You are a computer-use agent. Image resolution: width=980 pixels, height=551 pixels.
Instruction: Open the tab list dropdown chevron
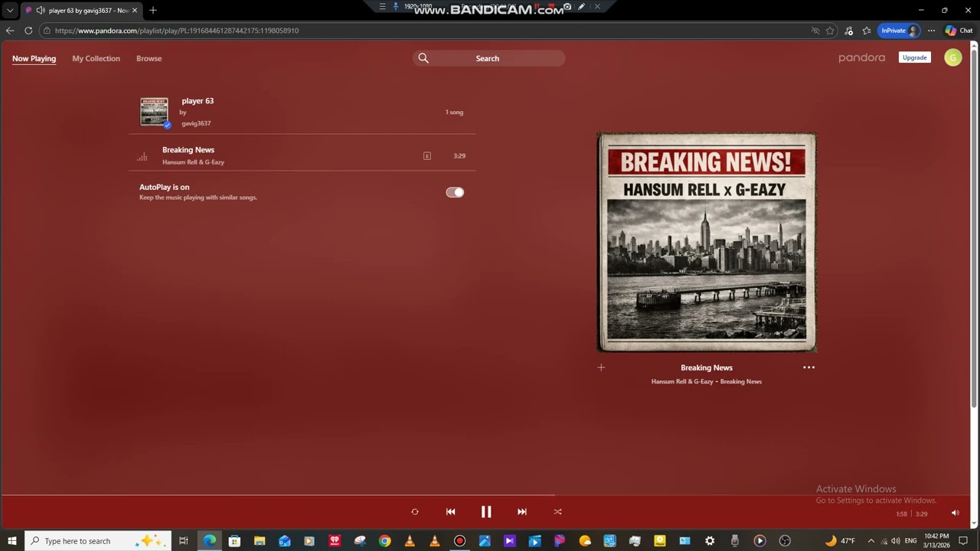(10, 11)
